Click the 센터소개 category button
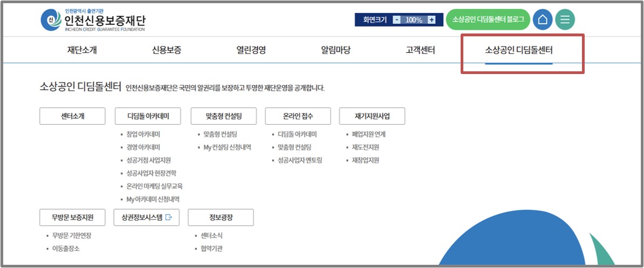644x268 pixels. [72, 116]
